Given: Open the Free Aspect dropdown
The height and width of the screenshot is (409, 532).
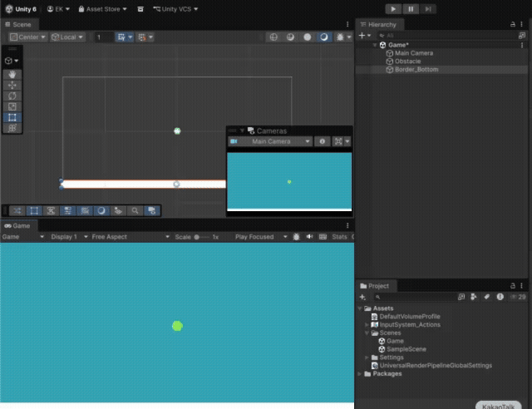Looking at the screenshot, I should [x=131, y=237].
